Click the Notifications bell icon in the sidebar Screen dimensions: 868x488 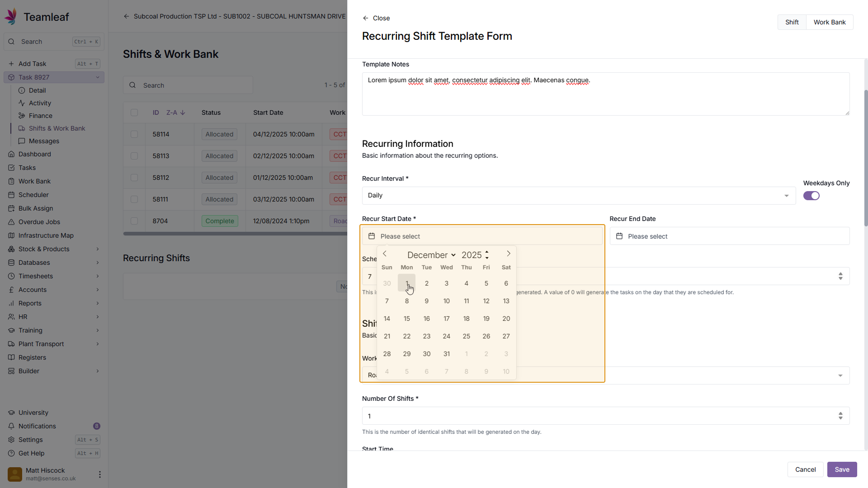tap(11, 426)
